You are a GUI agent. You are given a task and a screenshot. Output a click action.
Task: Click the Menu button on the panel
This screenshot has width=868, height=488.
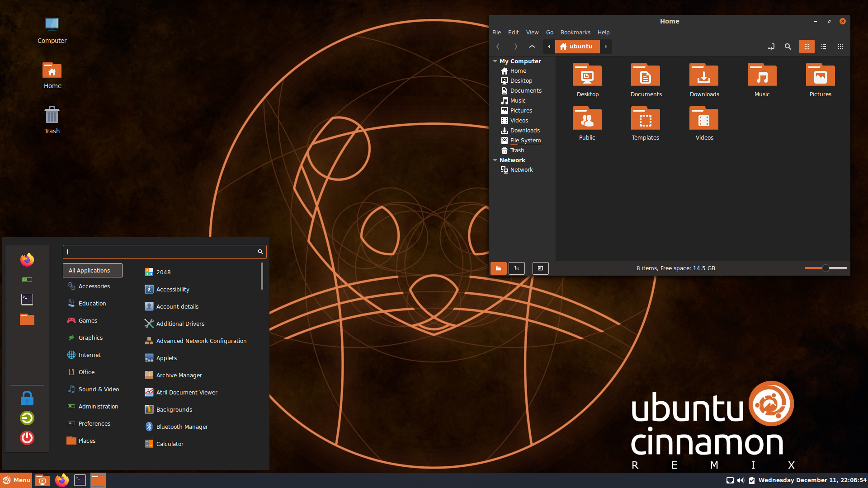pyautogui.click(x=16, y=480)
